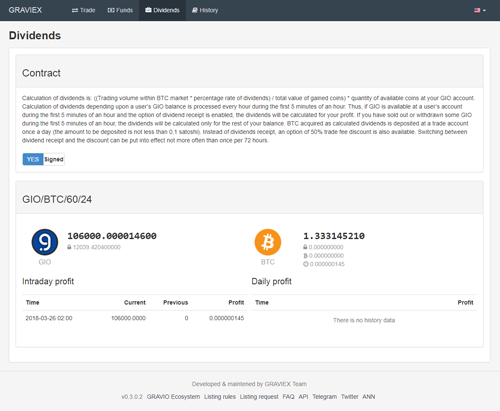Open the GRAVIO Ecosystem footer link
This screenshot has width=500, height=411.
173,397
